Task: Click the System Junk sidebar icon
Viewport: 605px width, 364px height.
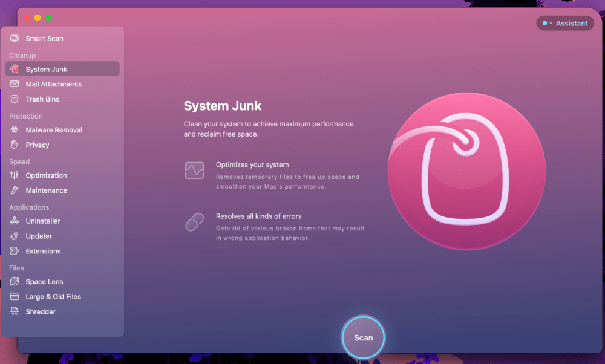Action: pos(15,69)
